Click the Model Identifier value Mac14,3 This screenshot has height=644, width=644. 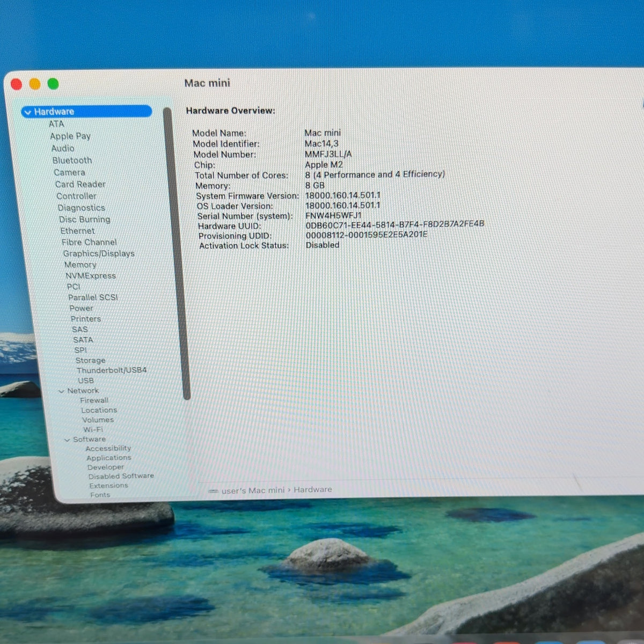click(x=321, y=143)
